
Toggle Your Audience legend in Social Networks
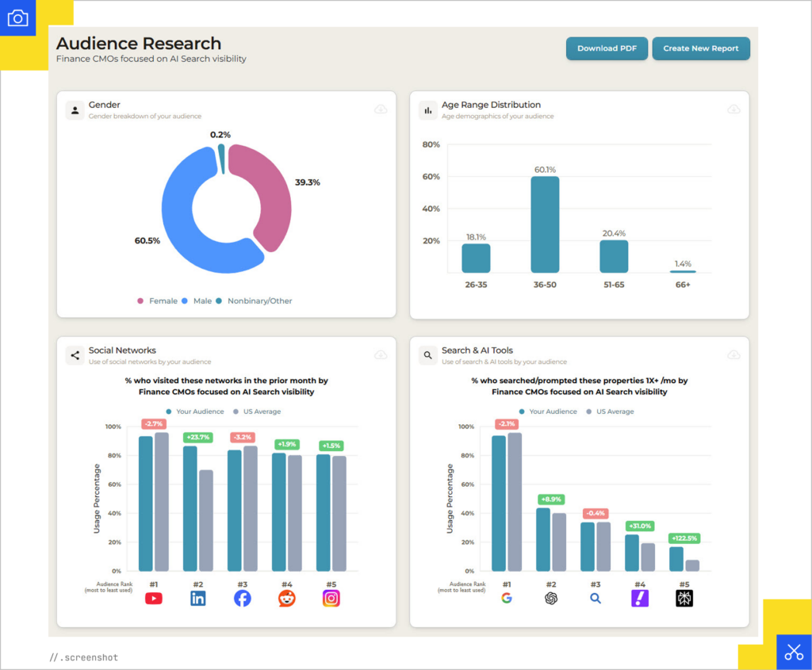195,412
